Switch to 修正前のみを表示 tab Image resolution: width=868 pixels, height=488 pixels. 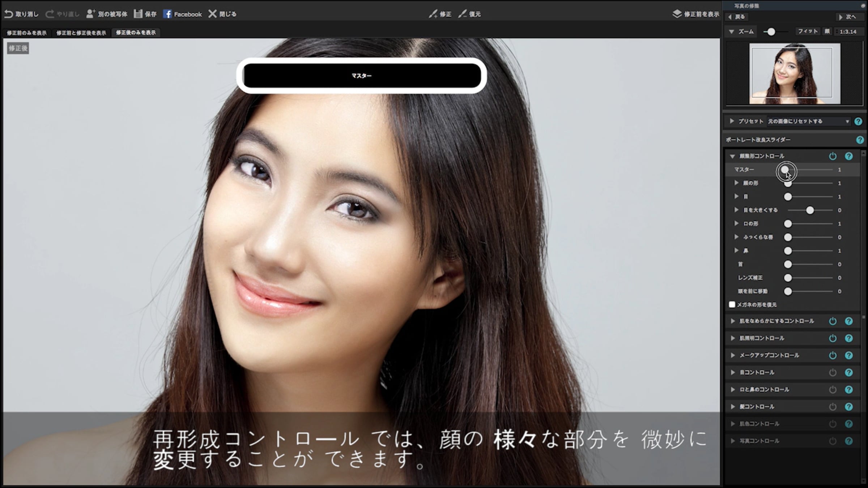click(27, 33)
